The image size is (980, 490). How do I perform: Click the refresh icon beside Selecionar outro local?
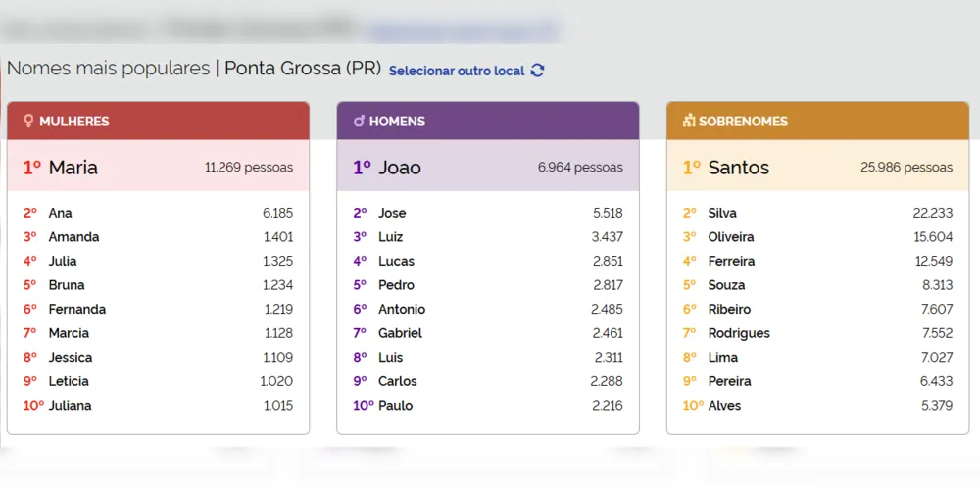point(537,71)
